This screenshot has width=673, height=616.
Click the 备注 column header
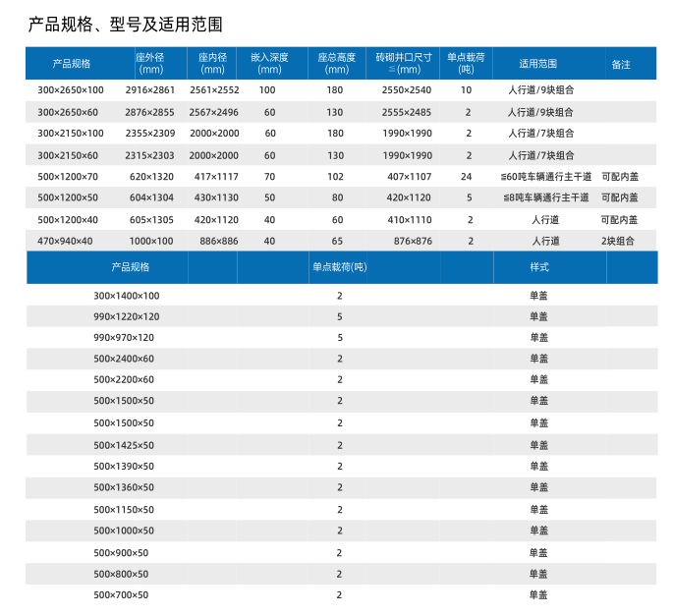620,64
